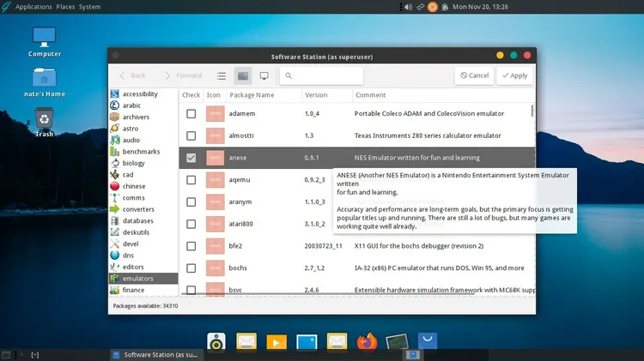Check the bfe2 package checkbox

tap(191, 246)
